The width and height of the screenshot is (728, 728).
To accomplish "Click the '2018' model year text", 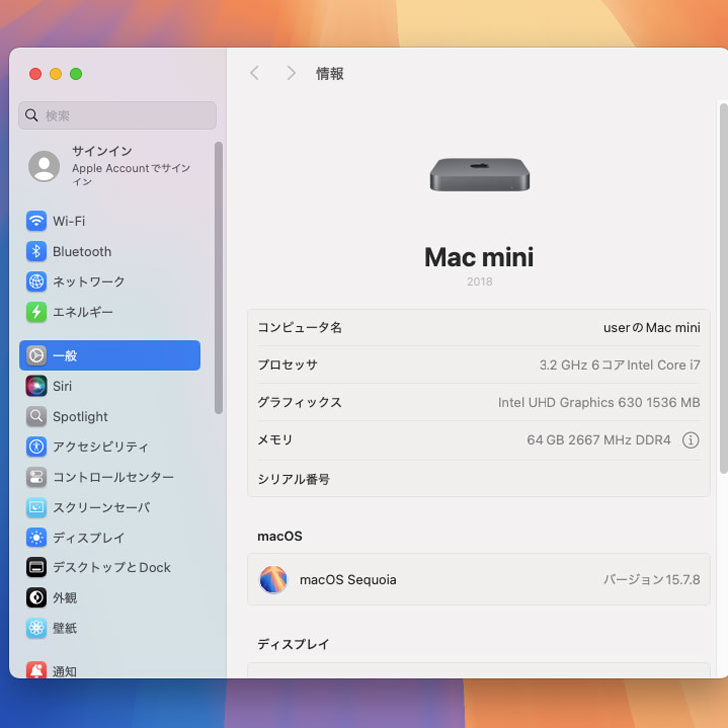I will tap(479, 282).
